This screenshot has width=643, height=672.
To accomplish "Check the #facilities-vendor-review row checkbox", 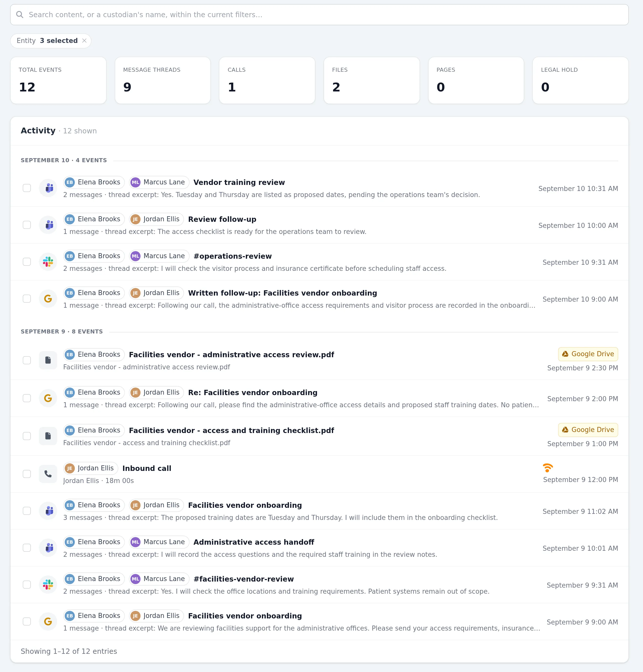I will point(27,585).
